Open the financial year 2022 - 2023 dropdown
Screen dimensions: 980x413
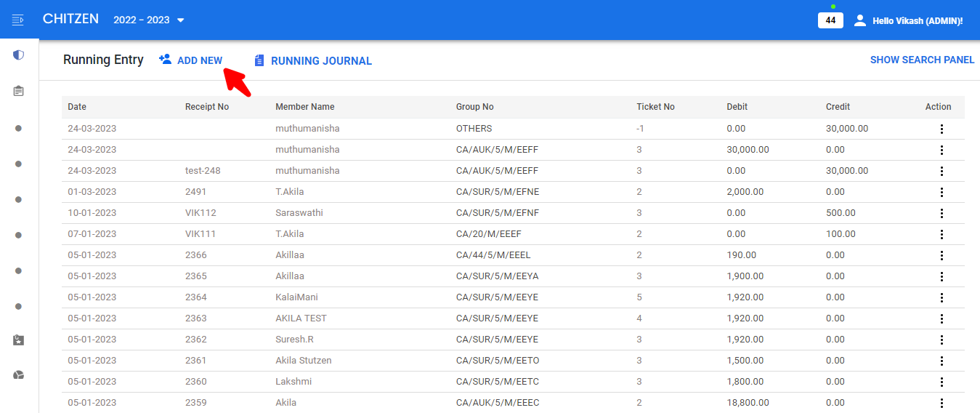[x=149, y=20]
